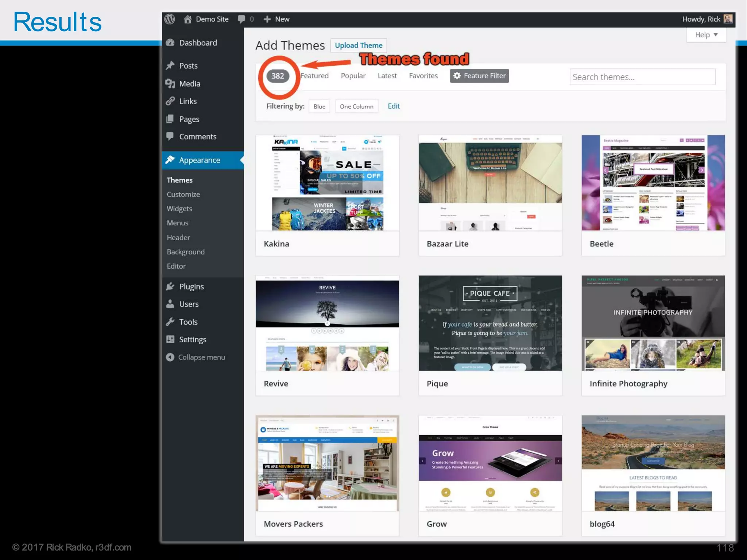Open Dashboard from the sidebar
The height and width of the screenshot is (560, 747).
pos(198,43)
